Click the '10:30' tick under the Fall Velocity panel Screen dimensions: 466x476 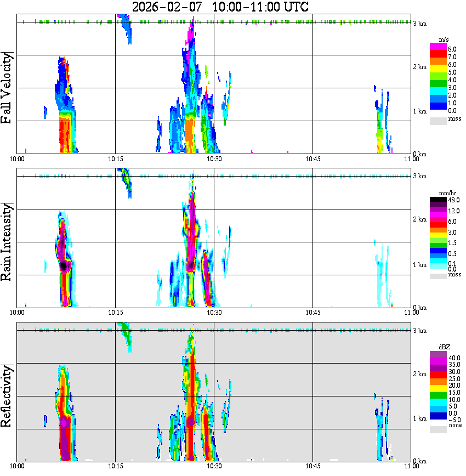214,159
